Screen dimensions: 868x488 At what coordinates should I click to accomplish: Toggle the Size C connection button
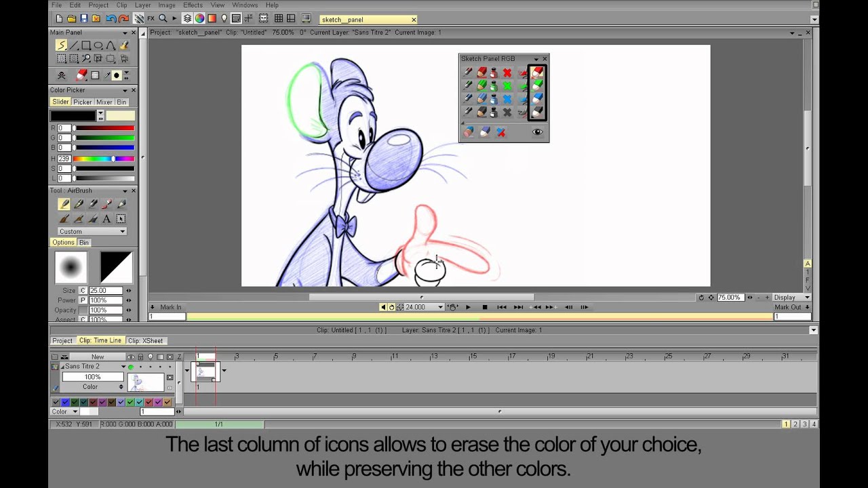(83, 290)
